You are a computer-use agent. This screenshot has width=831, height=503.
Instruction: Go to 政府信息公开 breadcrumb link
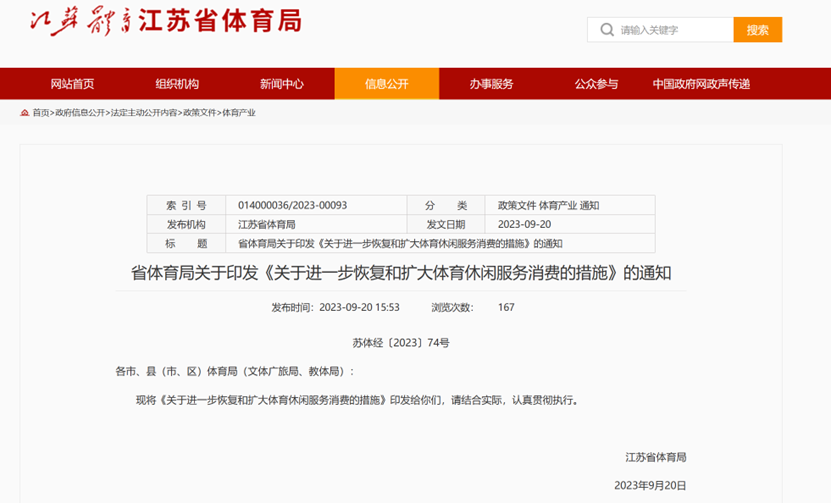(x=80, y=113)
